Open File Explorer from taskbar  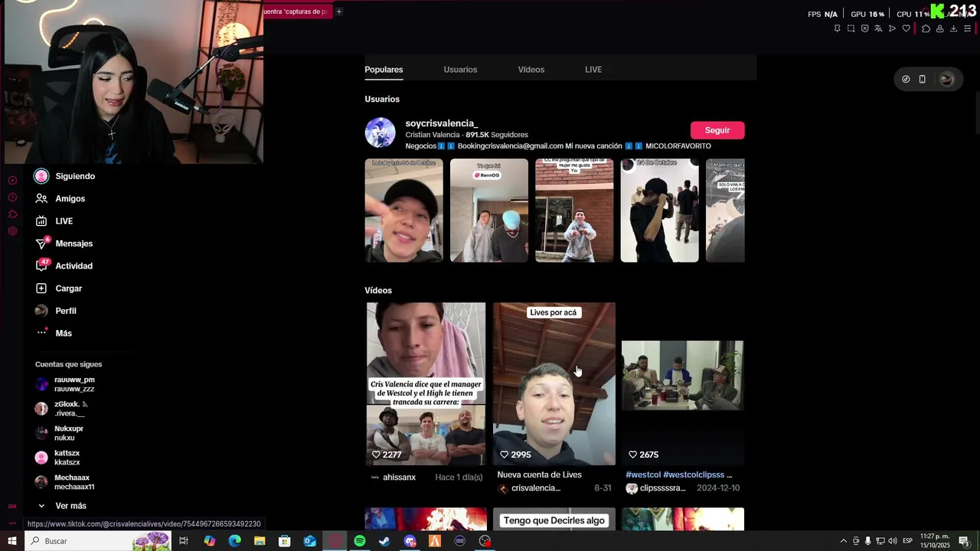pos(260,541)
